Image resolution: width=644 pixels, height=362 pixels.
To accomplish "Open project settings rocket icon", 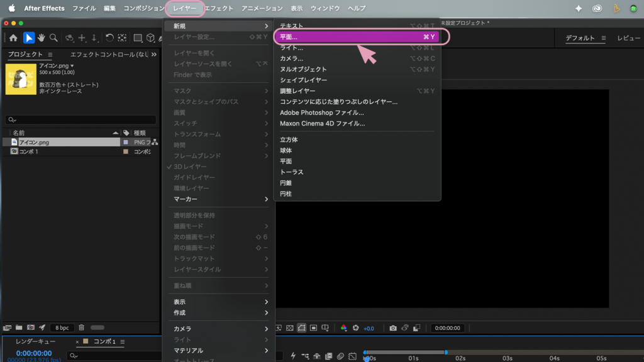I will pyautogui.click(x=42, y=327).
